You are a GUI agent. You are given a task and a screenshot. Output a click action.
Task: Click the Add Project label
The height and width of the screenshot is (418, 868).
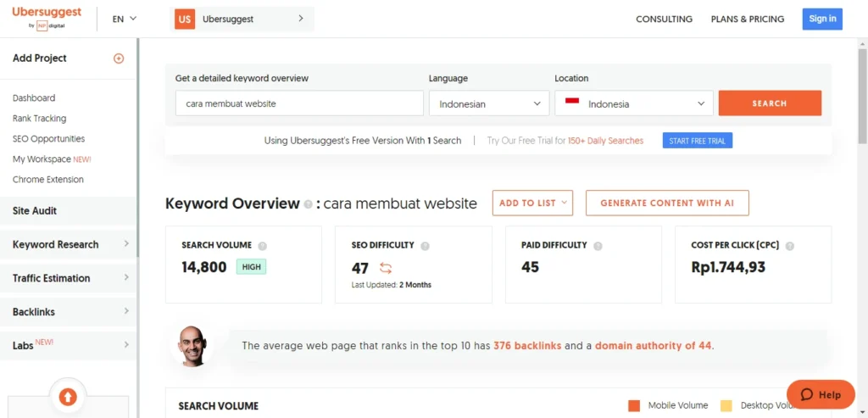pos(39,59)
